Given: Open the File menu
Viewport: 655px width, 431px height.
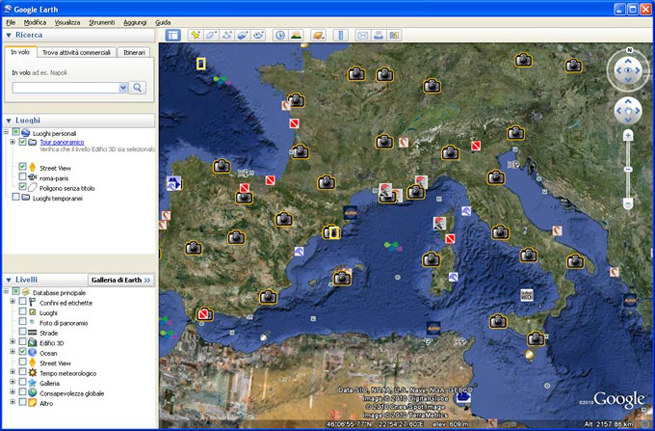Looking at the screenshot, I should (x=11, y=23).
